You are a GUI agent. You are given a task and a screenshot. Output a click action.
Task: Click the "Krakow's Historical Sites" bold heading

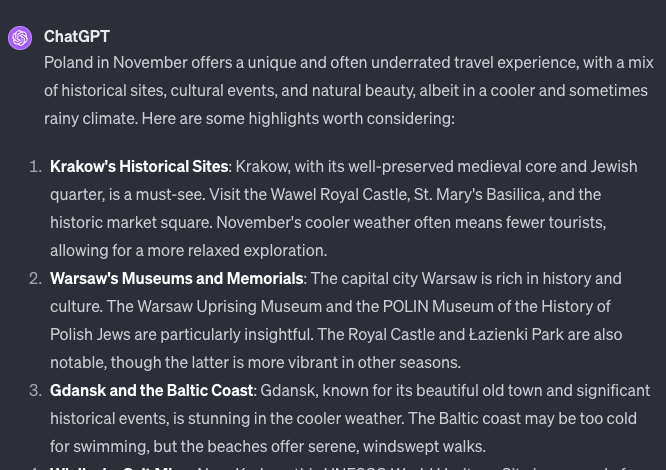[x=139, y=166]
